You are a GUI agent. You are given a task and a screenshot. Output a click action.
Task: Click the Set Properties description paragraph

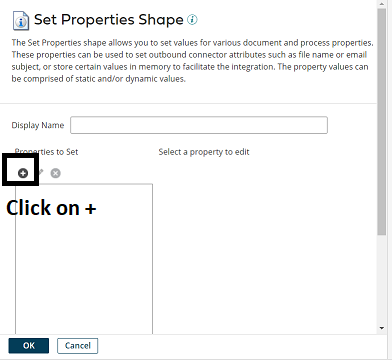[192, 61]
